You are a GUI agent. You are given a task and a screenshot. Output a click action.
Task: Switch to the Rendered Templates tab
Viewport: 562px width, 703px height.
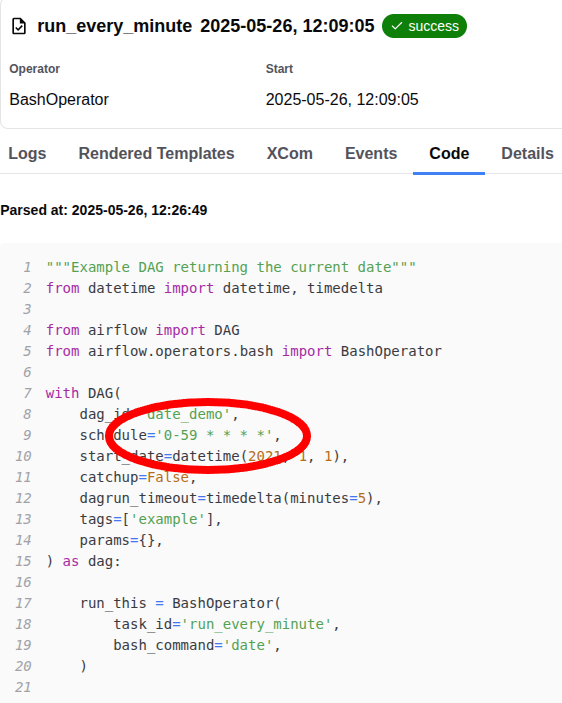coord(156,154)
